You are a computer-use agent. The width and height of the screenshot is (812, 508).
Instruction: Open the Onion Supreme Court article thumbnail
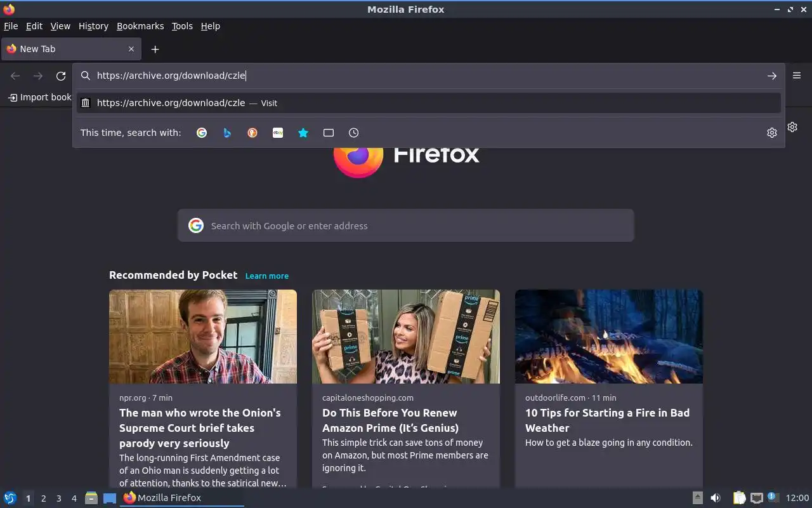tap(203, 337)
